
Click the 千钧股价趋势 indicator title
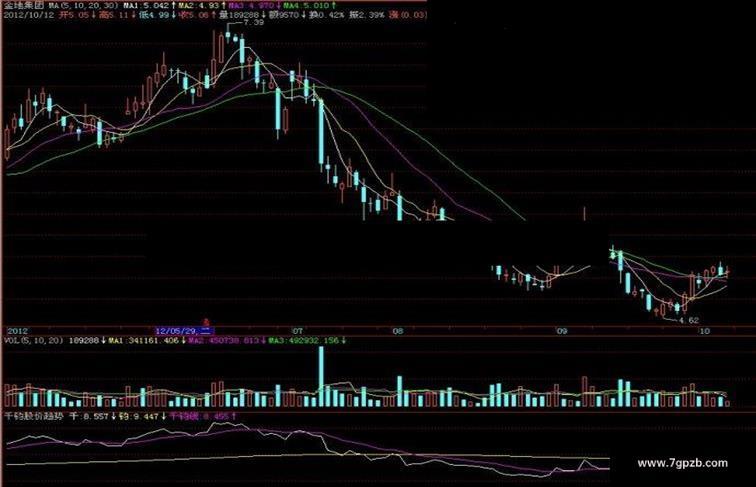(32, 416)
